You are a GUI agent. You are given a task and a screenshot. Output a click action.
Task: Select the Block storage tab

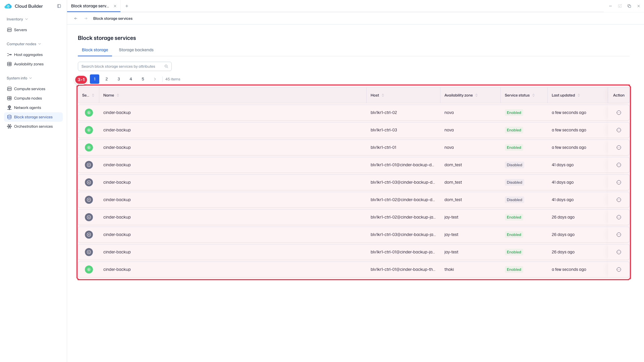point(95,50)
